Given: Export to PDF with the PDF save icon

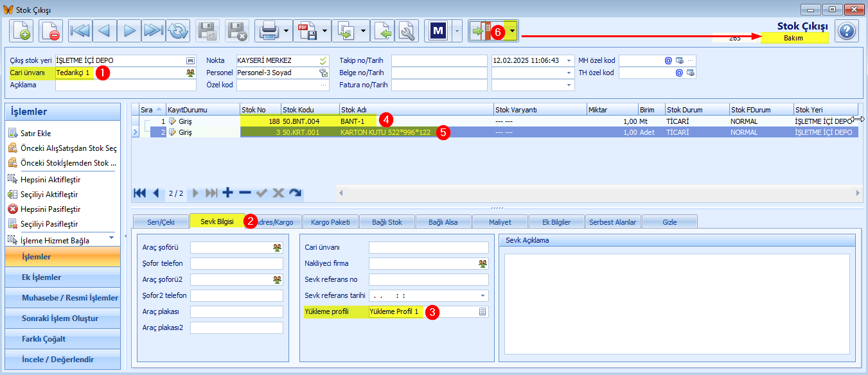Looking at the screenshot, I should click(307, 31).
